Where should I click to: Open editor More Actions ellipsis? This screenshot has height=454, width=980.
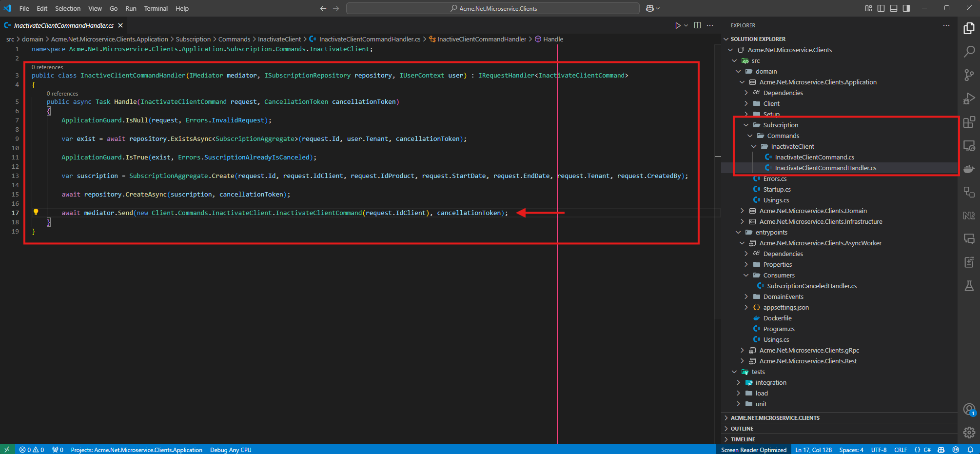coord(710,25)
